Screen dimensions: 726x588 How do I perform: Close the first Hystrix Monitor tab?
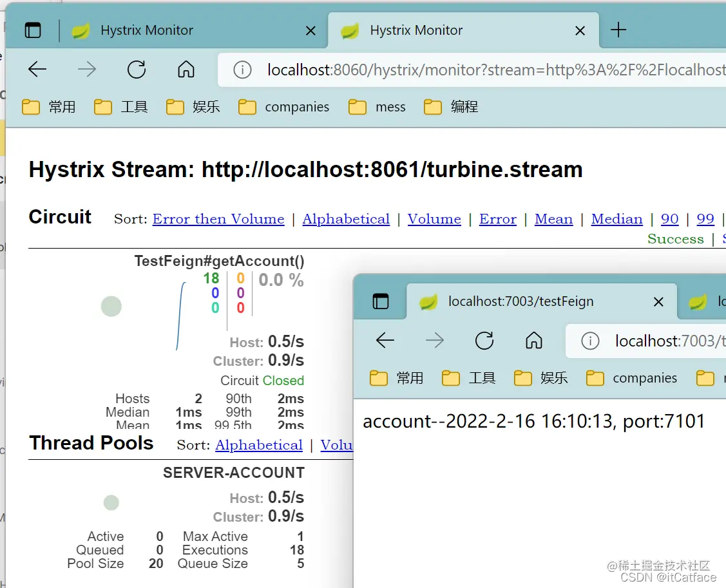tap(310, 31)
